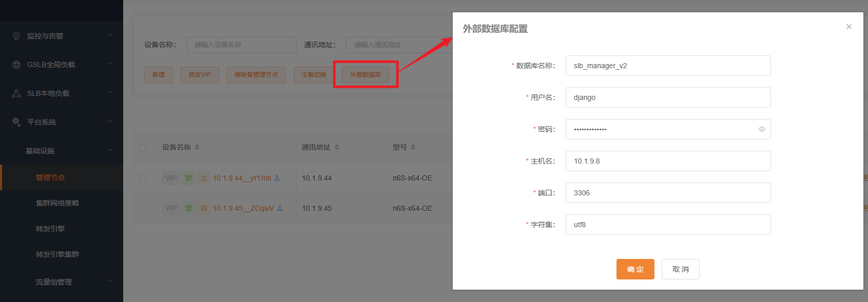Click 移除备管理节点 button
This screenshot has height=302, width=868.
click(256, 75)
